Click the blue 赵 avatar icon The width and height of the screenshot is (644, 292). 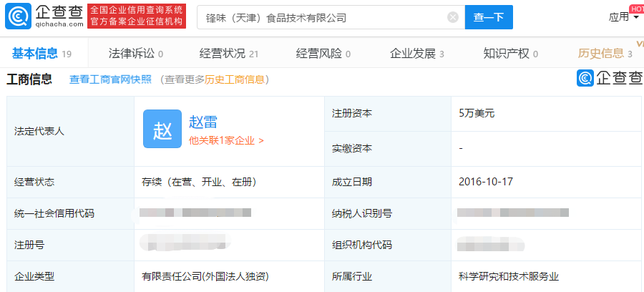pos(162,129)
